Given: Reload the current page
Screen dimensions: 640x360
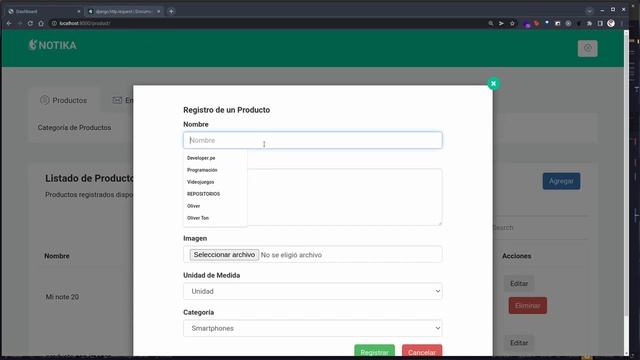Looking at the screenshot, I should tap(30, 24).
